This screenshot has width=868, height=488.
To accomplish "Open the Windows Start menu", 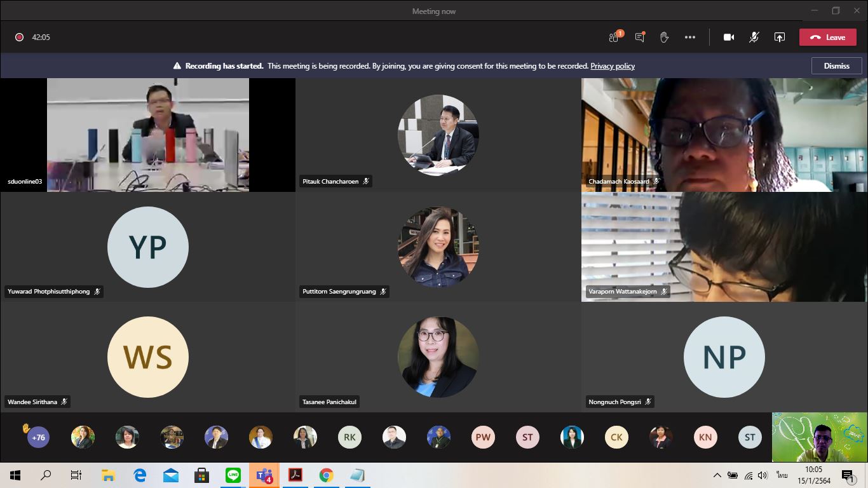I will click(15, 475).
